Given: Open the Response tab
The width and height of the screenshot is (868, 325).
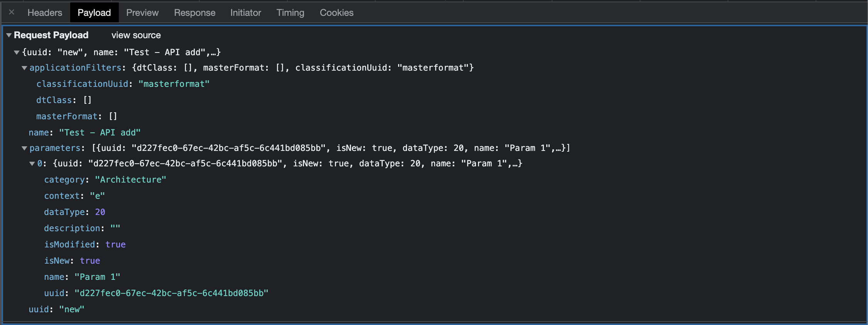Looking at the screenshot, I should click(x=194, y=13).
